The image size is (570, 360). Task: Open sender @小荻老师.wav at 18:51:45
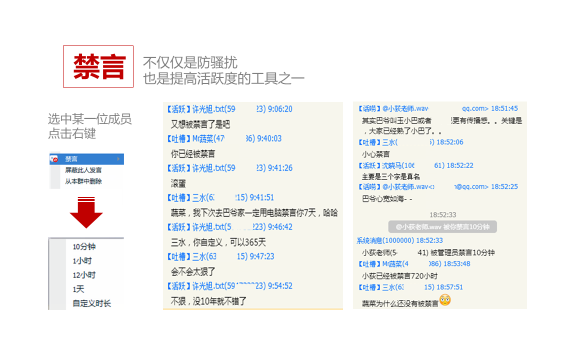[x=438, y=108]
